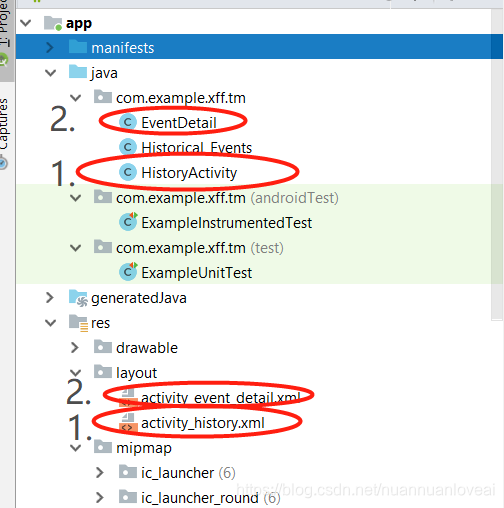Click the java folder icon

tap(78, 72)
